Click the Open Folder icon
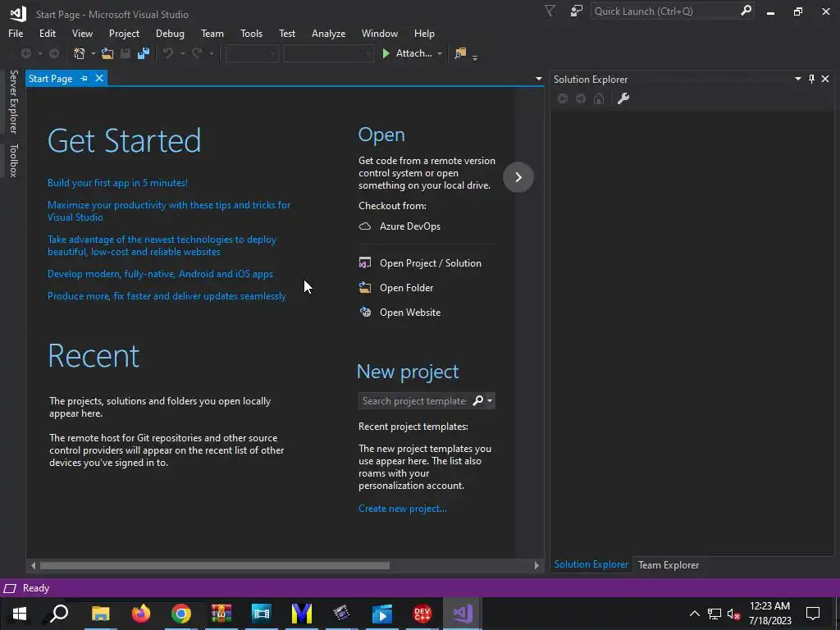The image size is (840, 630). 365,288
